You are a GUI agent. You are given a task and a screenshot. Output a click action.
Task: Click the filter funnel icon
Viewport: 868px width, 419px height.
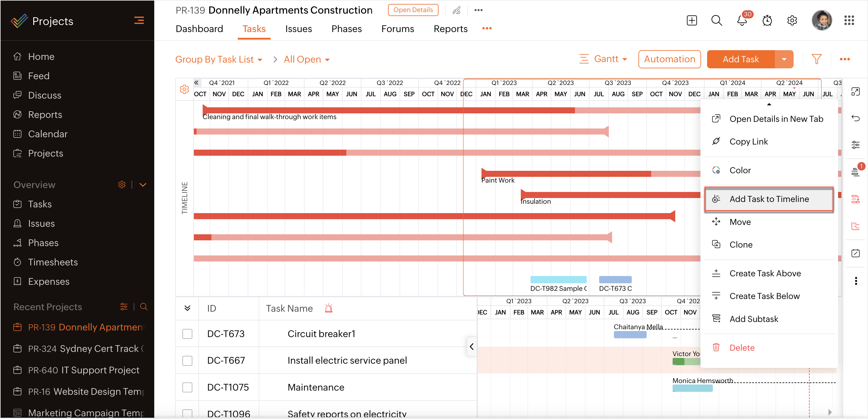click(x=816, y=59)
